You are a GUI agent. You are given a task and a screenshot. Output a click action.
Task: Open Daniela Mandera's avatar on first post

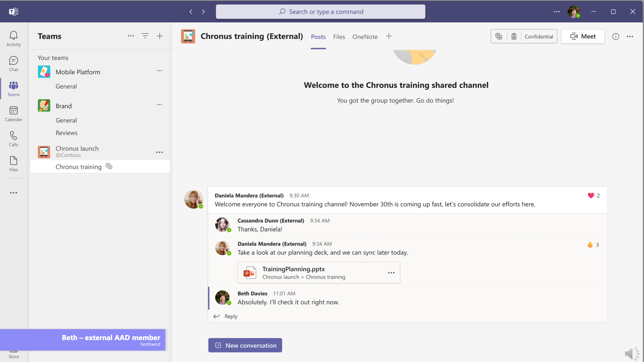coord(194,199)
